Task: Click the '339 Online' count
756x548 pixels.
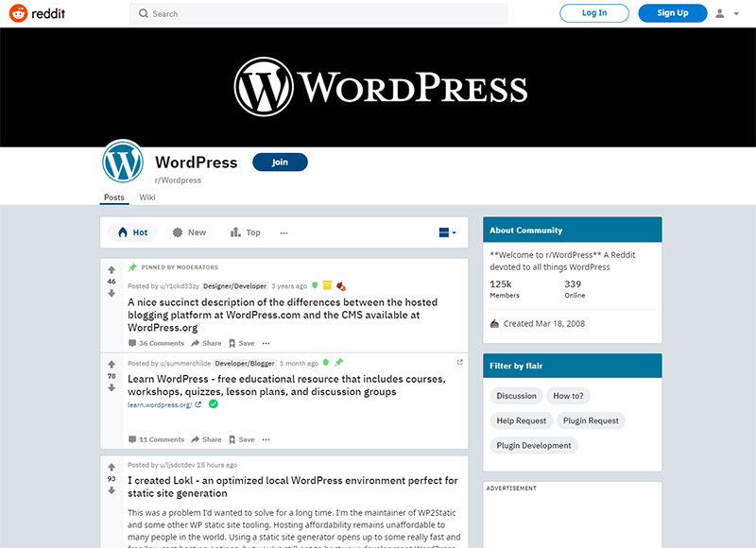Action: coord(575,289)
